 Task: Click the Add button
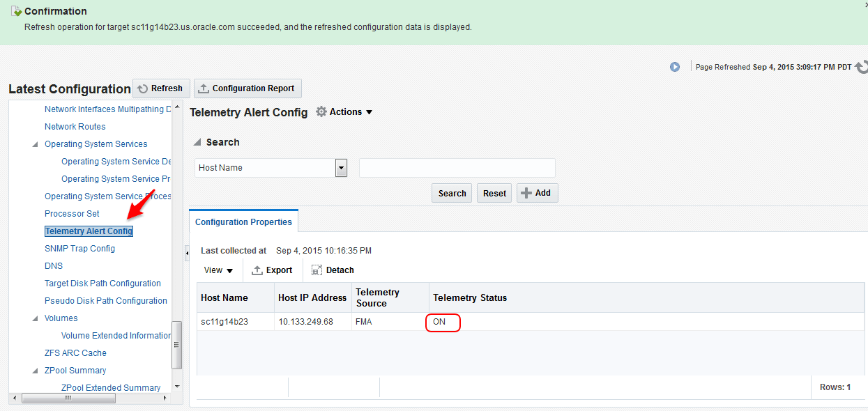538,193
